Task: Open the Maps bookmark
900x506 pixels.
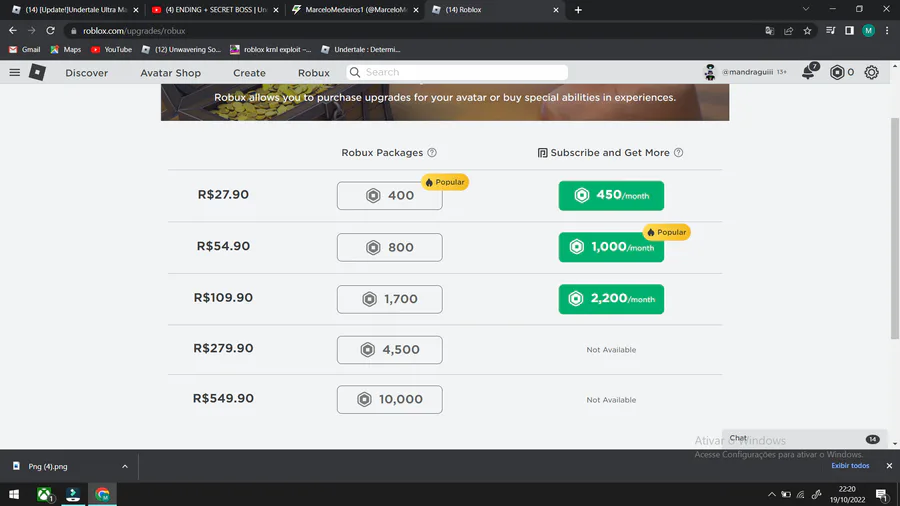Action: 66,49
